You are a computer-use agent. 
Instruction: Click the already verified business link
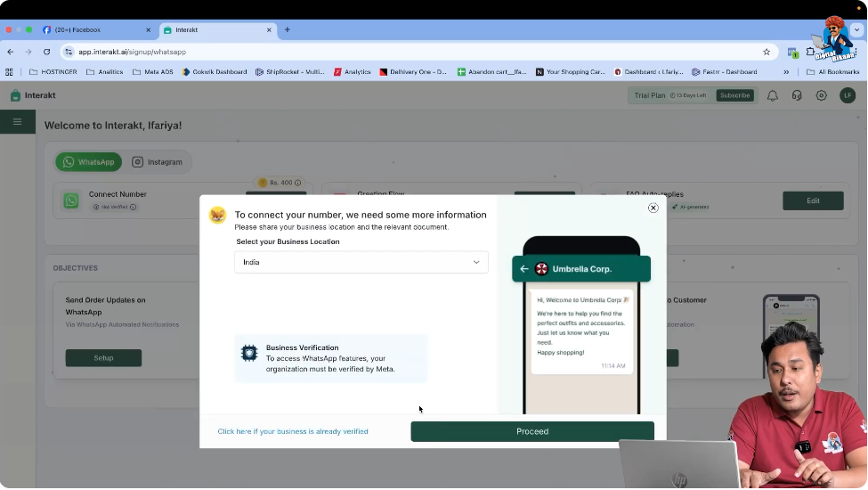click(x=293, y=431)
